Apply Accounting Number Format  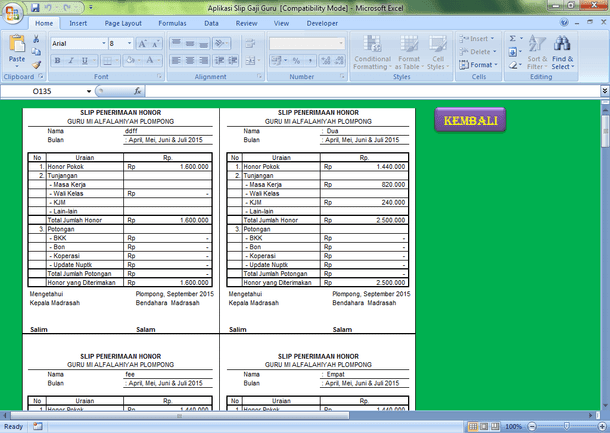coord(276,60)
